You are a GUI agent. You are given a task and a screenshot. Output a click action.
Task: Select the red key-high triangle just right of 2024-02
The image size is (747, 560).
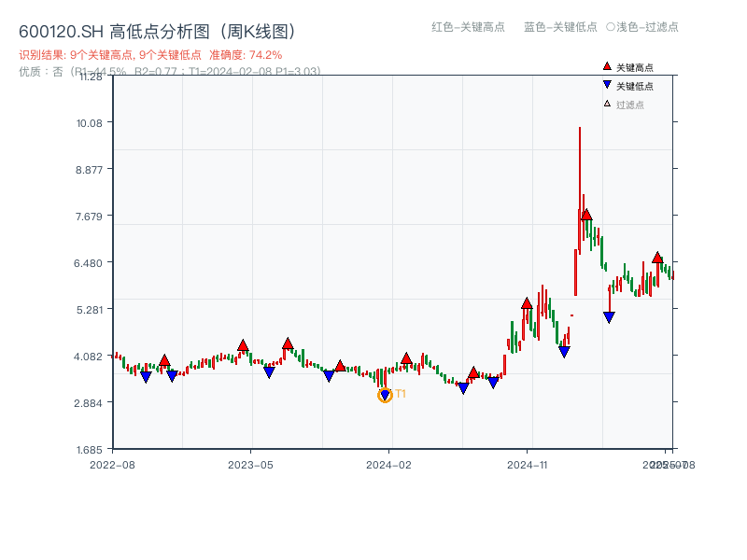pos(406,358)
